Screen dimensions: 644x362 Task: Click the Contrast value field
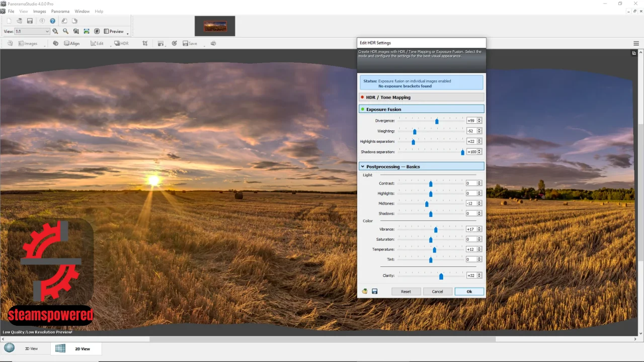471,183
